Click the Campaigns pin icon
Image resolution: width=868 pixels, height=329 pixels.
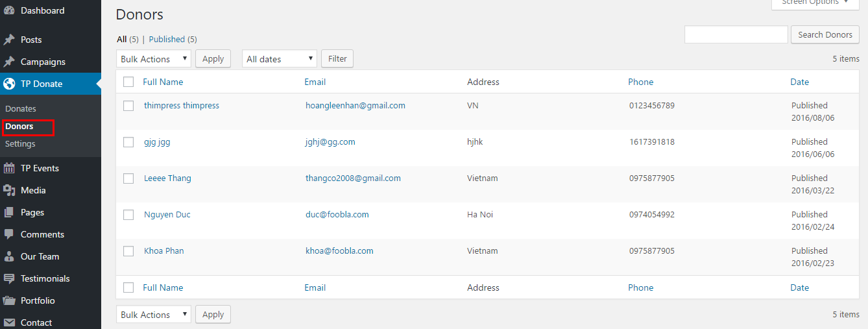9,62
